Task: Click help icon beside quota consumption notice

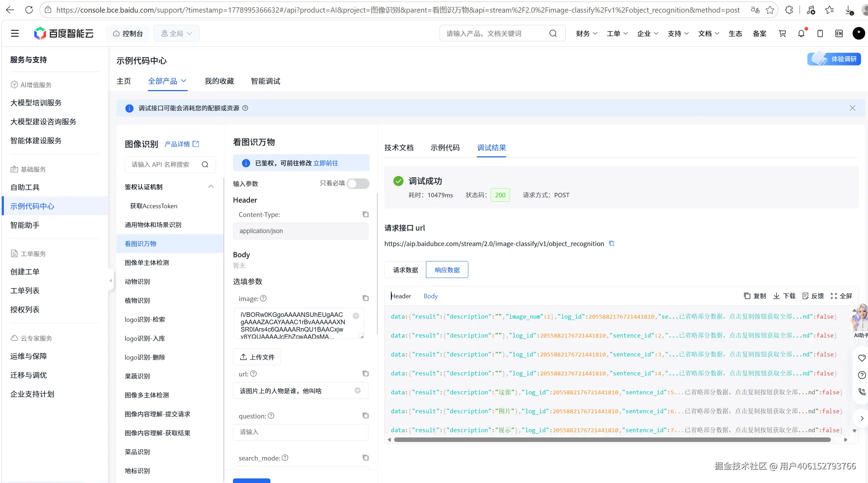Action: click(x=245, y=108)
